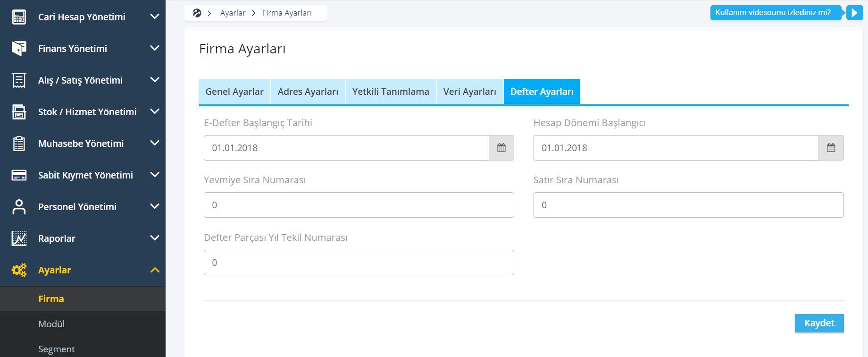Click 'Satır Sıra Numarası' label text
The image size is (868, 357).
click(x=576, y=180)
